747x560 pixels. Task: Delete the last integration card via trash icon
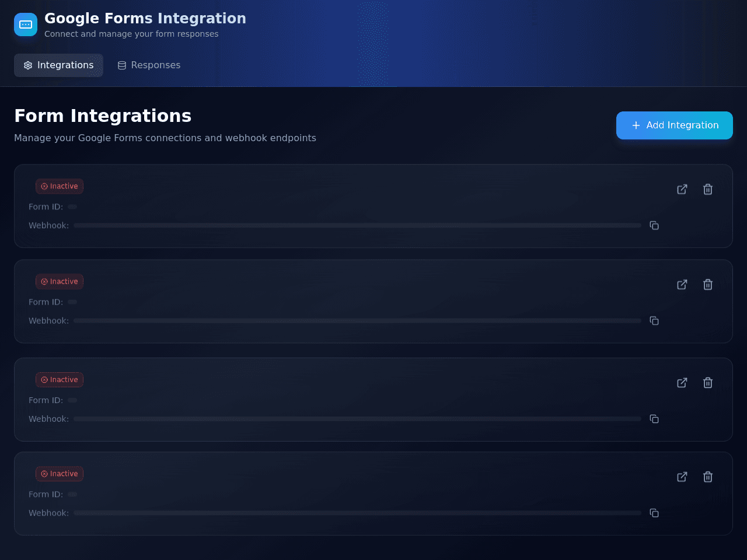click(708, 477)
